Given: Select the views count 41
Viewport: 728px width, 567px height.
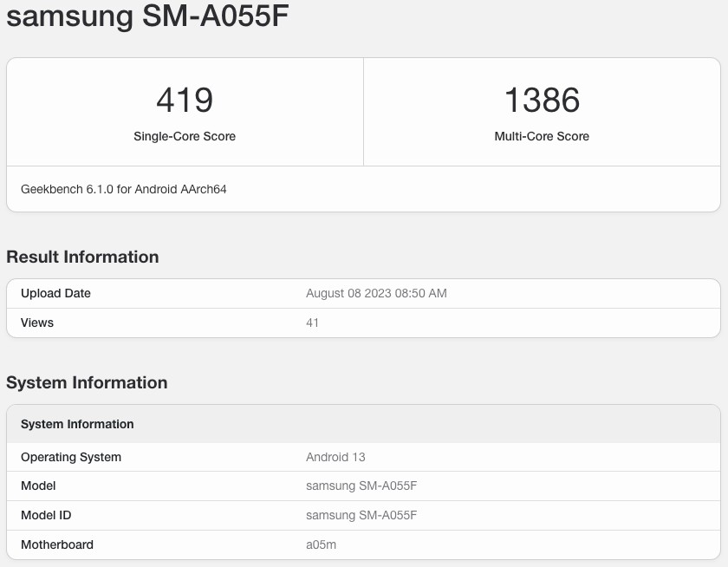Looking at the screenshot, I should (313, 323).
